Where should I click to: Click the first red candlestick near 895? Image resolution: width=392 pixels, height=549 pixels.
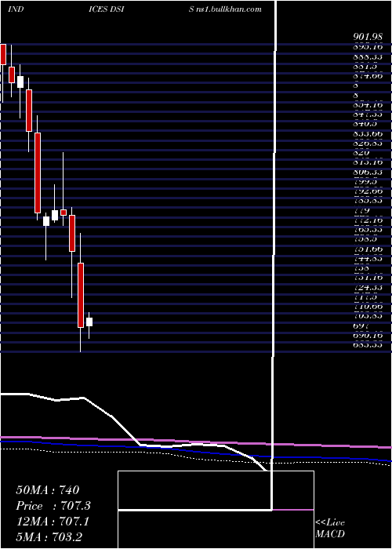3,54
